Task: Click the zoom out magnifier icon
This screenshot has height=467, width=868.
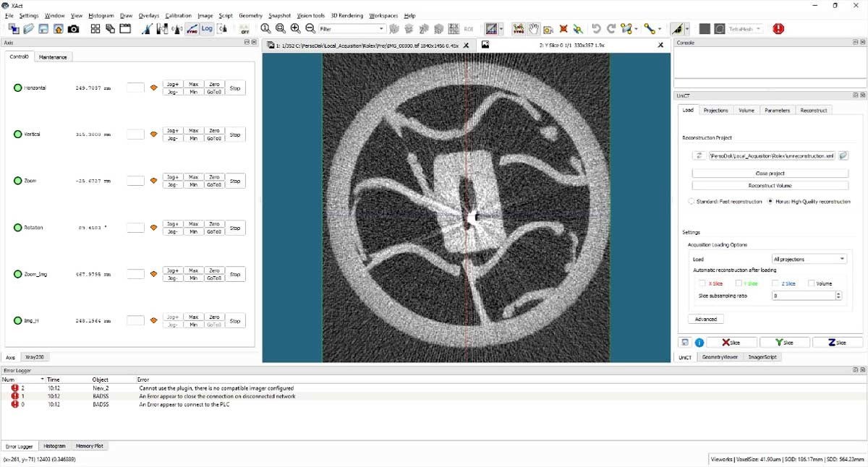Action: (310, 29)
